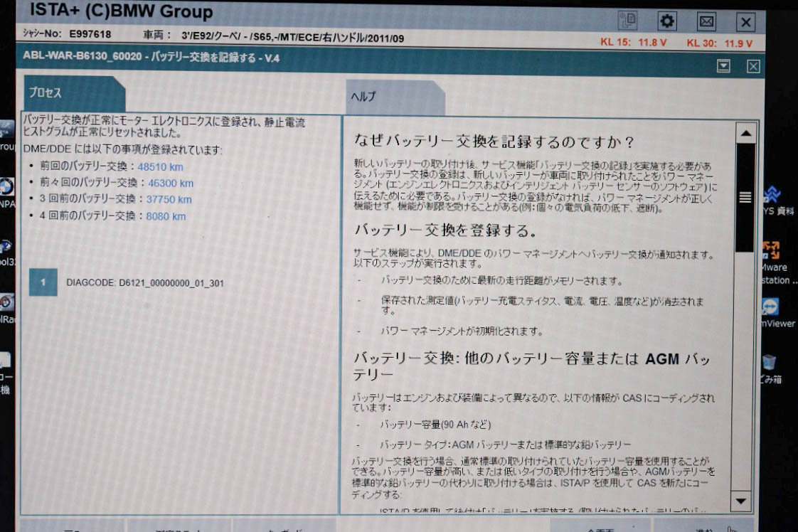Select the 46300 km mileage value

coord(171,183)
